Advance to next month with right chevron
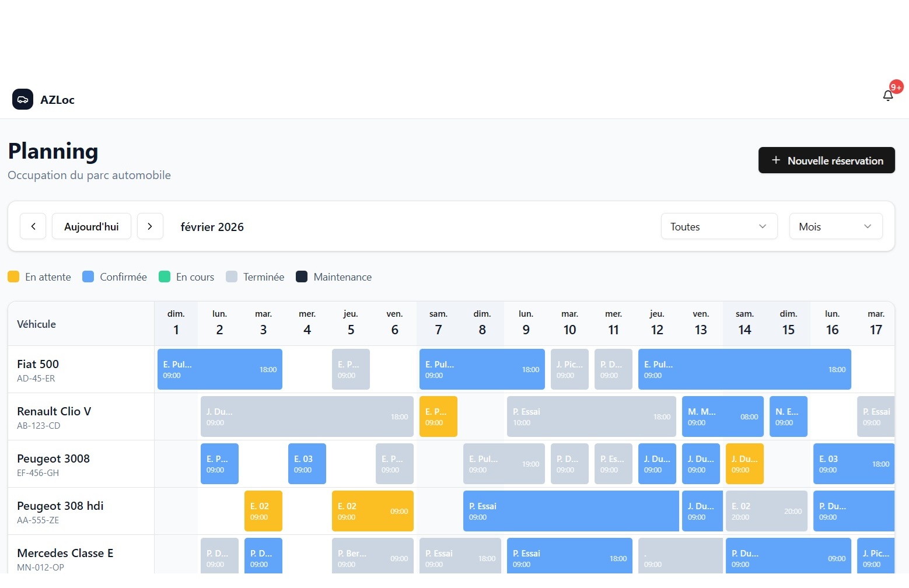 coord(150,226)
